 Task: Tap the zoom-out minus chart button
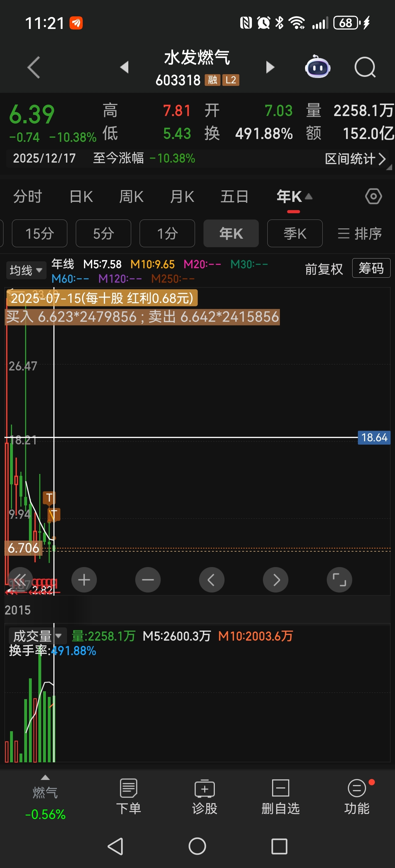(x=148, y=580)
